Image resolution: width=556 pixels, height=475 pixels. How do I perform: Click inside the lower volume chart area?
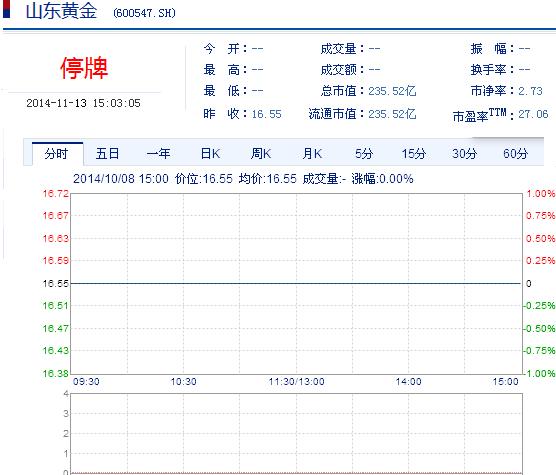point(296,433)
